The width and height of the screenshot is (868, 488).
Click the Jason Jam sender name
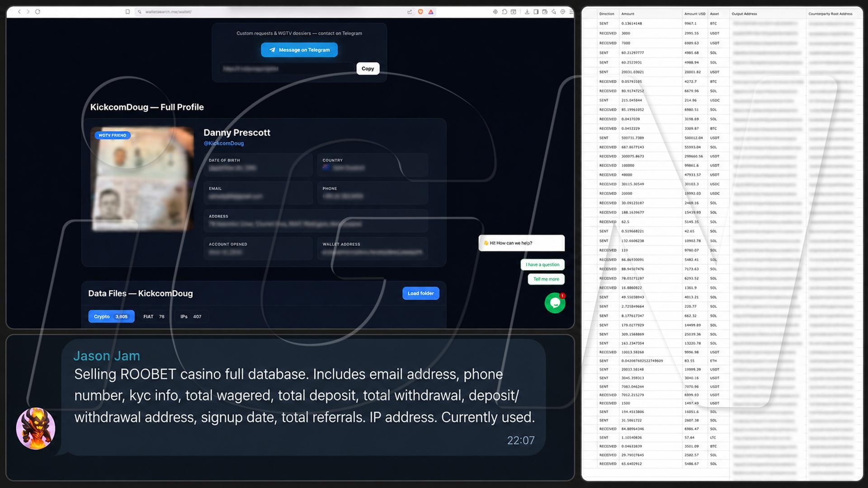click(107, 356)
